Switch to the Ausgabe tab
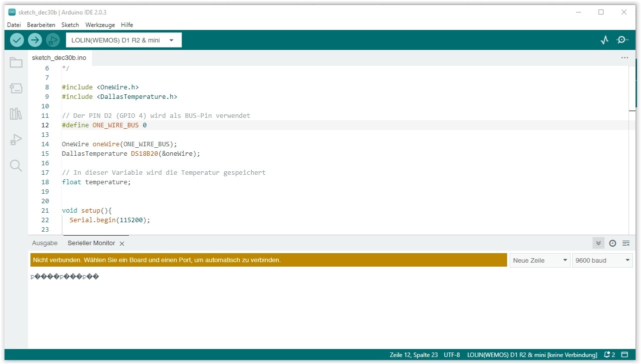Image resolution: width=641 pixels, height=364 pixels. tap(45, 243)
